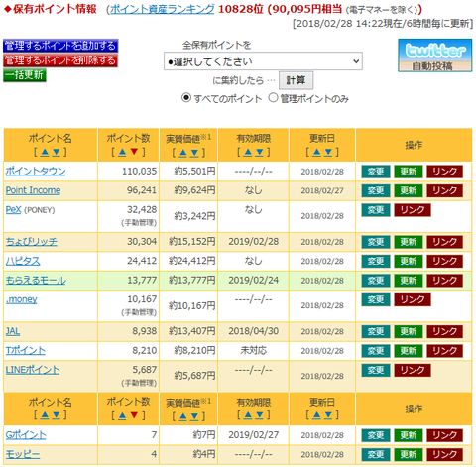Open Tポイント link
This screenshot has width=476, height=467.
(26, 350)
